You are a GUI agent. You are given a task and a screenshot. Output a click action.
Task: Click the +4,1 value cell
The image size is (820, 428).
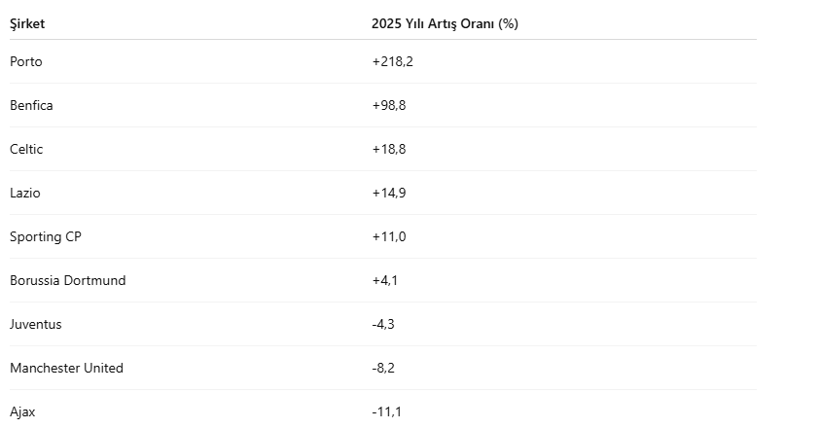pyautogui.click(x=384, y=281)
